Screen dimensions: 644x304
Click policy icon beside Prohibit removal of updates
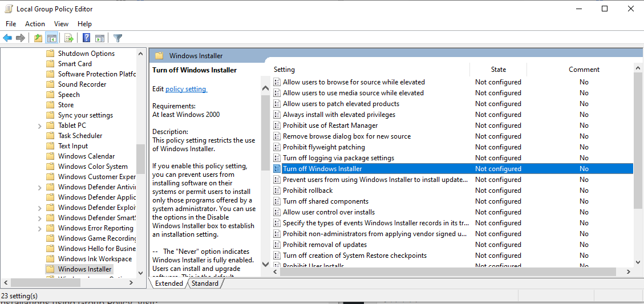coord(277,245)
